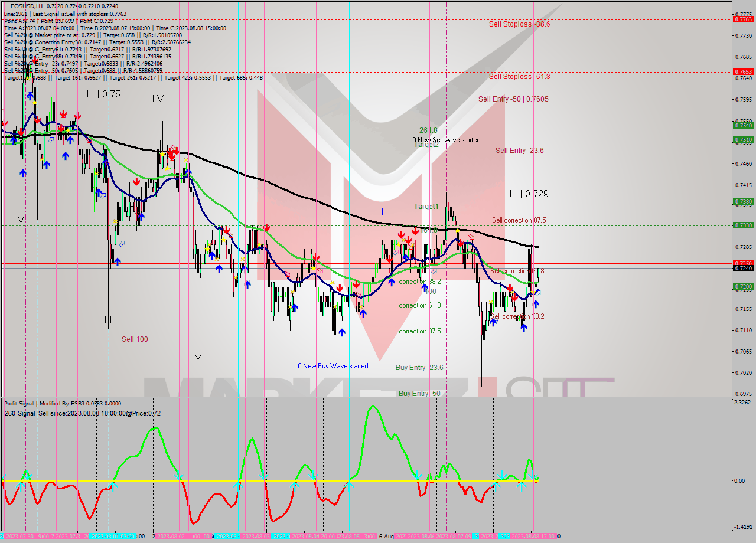
Task: Click the '2023.08.08 17:00' time axis label
Action: [535, 537]
